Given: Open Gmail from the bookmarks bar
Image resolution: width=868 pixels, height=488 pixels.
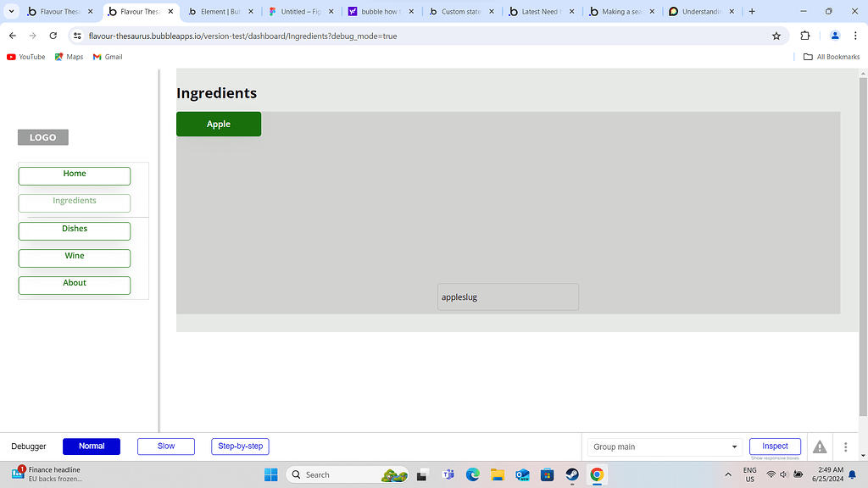Looking at the screenshot, I should [107, 56].
